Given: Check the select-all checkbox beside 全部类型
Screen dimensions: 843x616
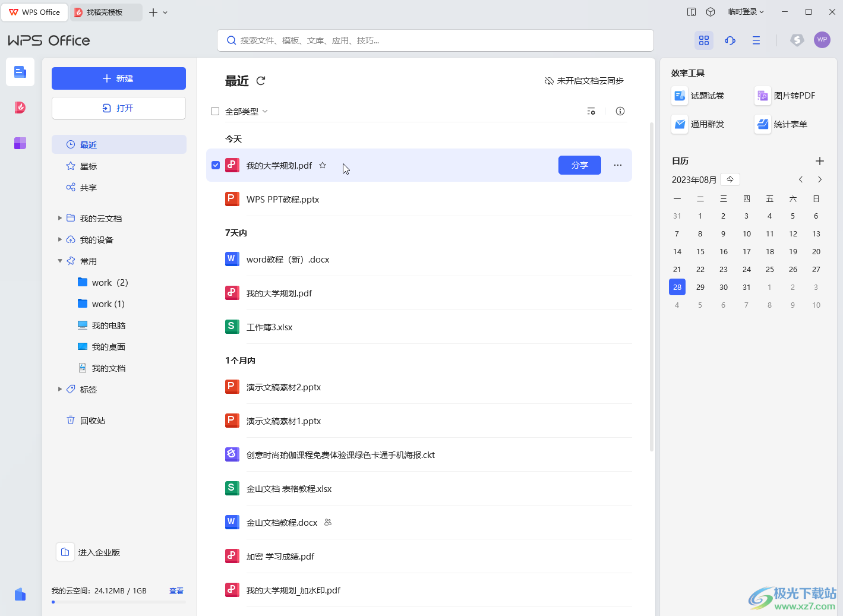Looking at the screenshot, I should click(215, 111).
